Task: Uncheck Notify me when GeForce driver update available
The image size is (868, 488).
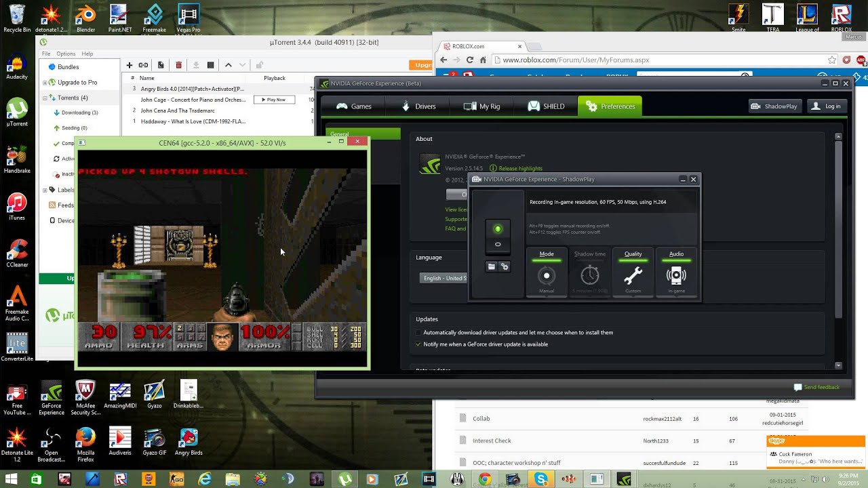Action: (419, 344)
